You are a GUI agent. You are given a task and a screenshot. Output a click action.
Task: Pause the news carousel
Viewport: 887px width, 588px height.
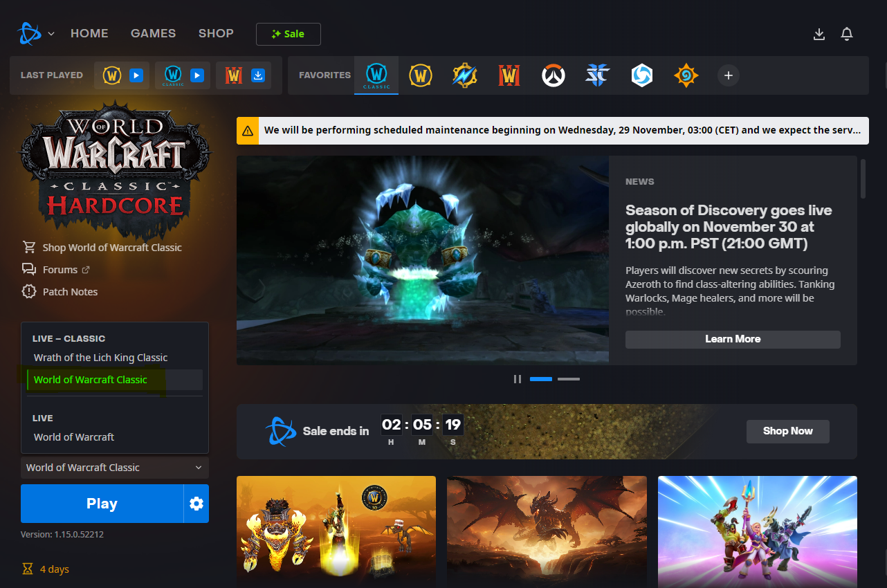517,379
